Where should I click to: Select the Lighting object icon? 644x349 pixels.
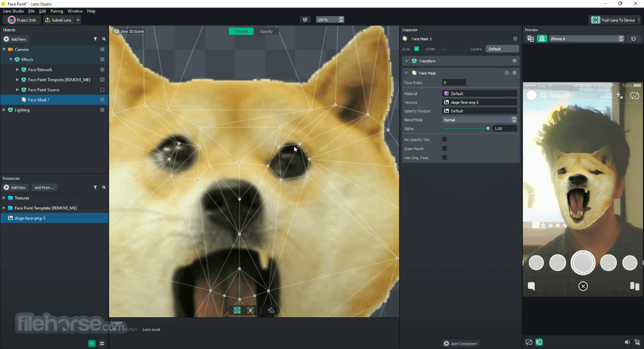pyautogui.click(x=11, y=110)
